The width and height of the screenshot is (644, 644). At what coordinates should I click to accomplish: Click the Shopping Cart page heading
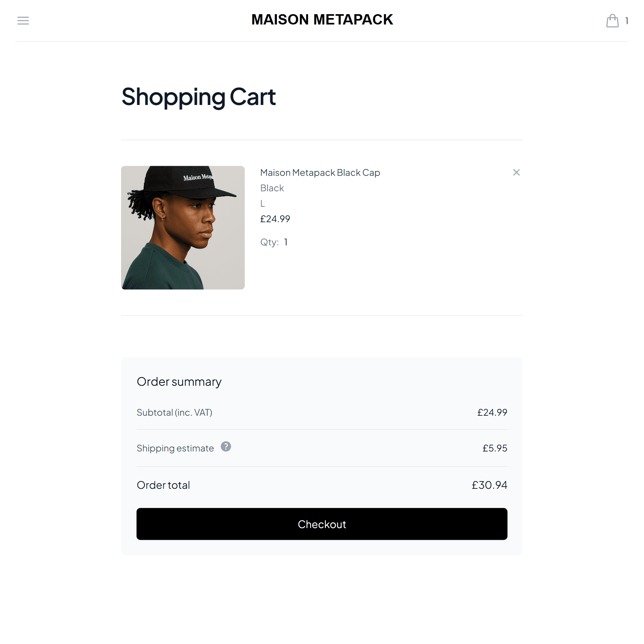198,97
